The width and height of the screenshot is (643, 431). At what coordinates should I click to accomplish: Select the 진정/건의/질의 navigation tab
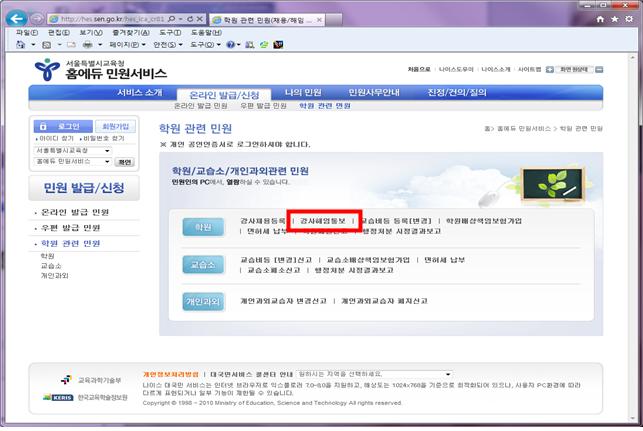coord(457,93)
